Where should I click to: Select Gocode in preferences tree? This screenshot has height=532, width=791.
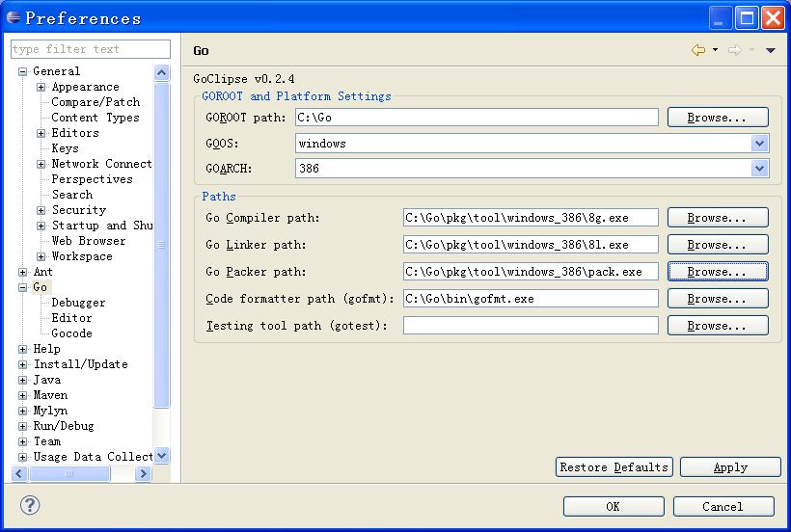(71, 333)
